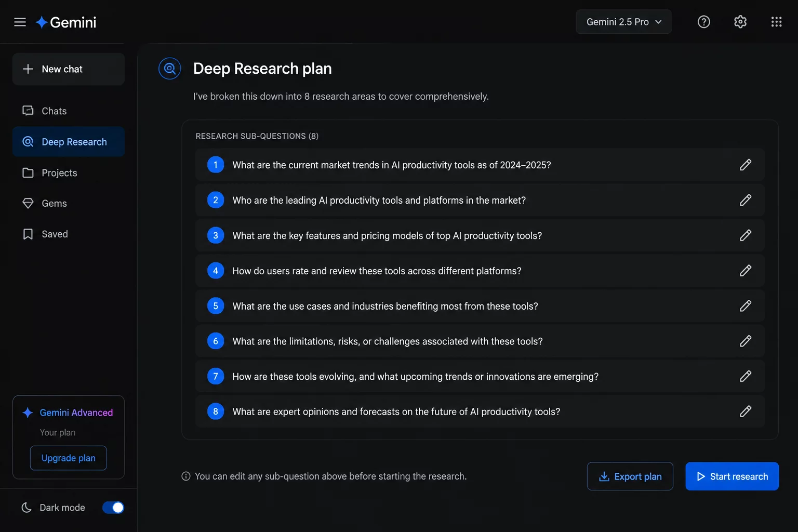This screenshot has width=798, height=532.
Task: Click the "I've broken this down into 8 research areas" text
Action: point(341,97)
